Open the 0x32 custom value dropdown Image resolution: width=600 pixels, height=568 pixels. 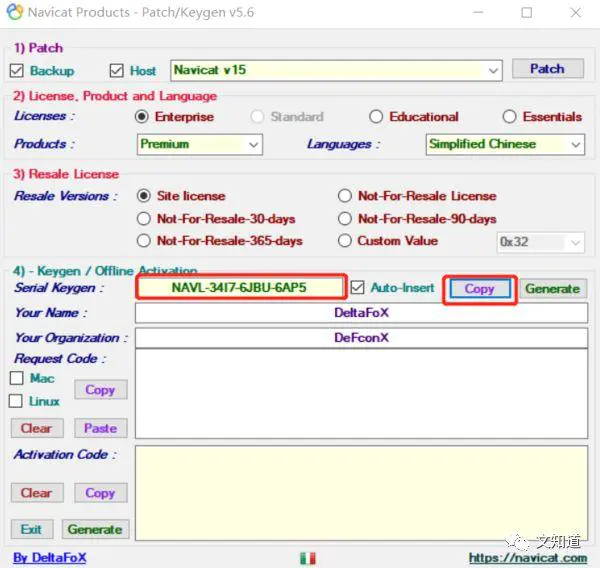pyautogui.click(x=541, y=242)
